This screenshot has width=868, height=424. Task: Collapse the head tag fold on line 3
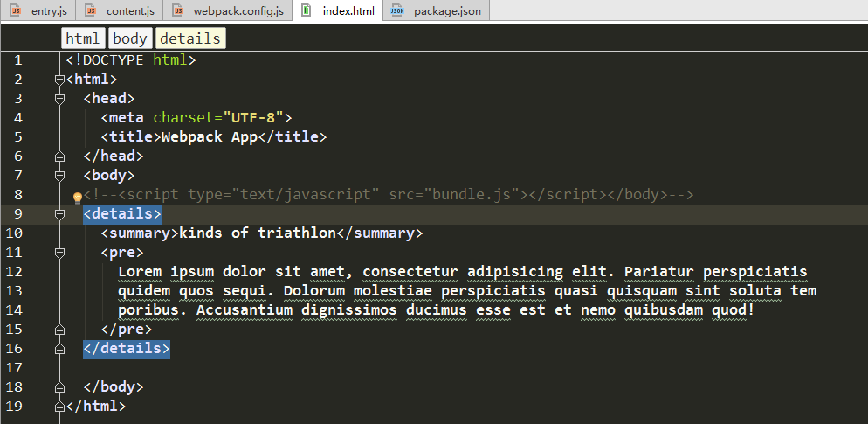[x=59, y=99]
